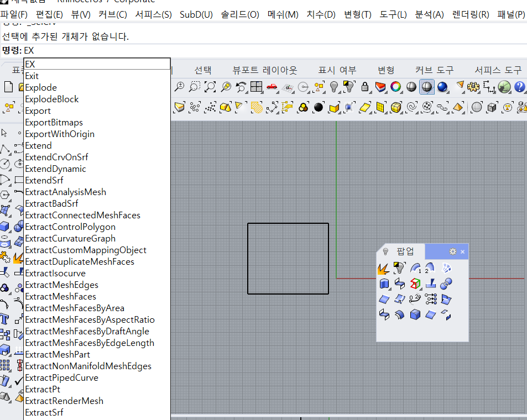The width and height of the screenshot is (527, 420).
Task: Launch Grasshopper from the green icon
Action: [504, 87]
